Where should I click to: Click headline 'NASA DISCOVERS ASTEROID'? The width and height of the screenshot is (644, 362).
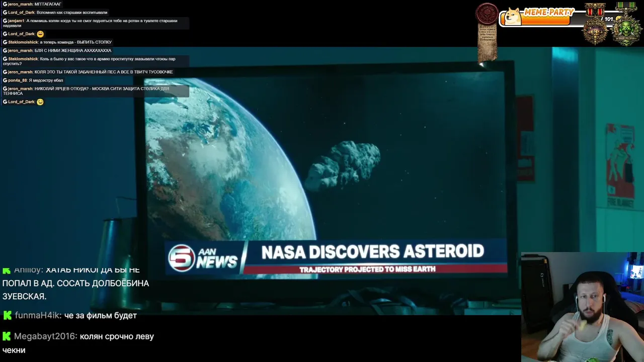(372, 251)
